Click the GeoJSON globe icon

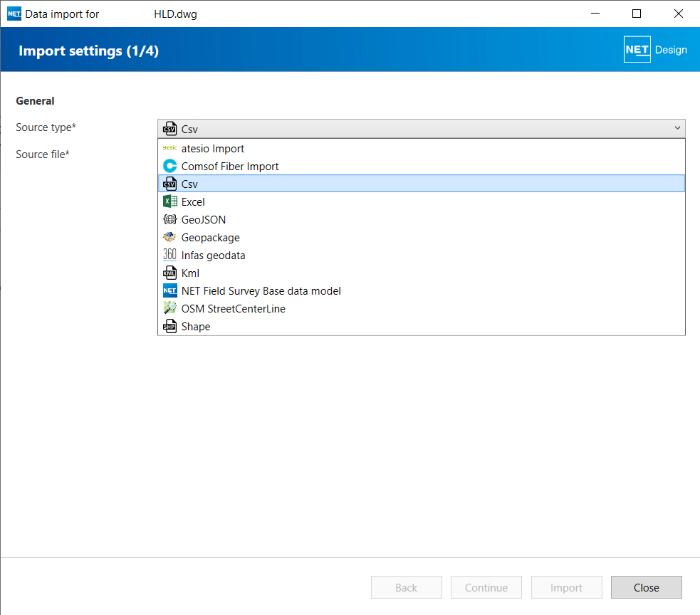(169, 219)
